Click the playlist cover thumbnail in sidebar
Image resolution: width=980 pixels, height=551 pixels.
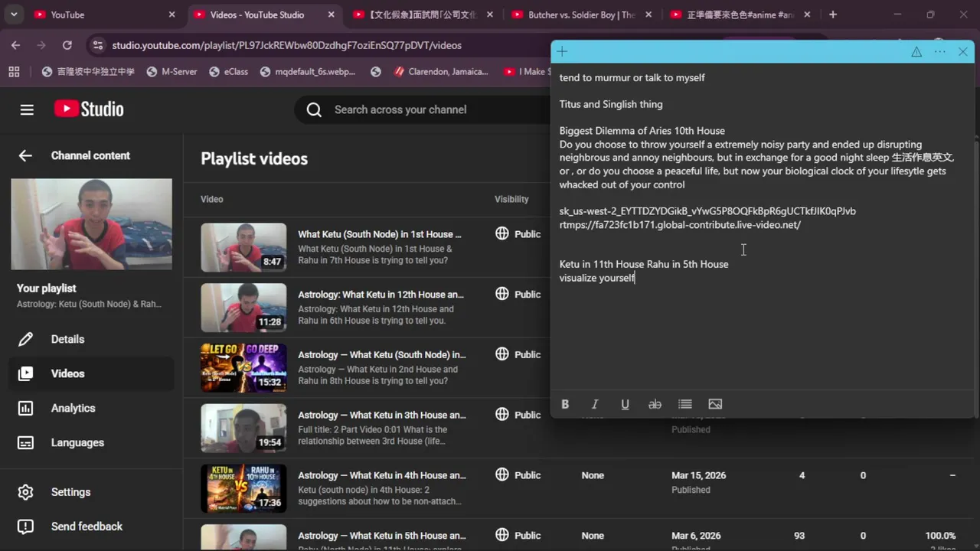(x=91, y=224)
